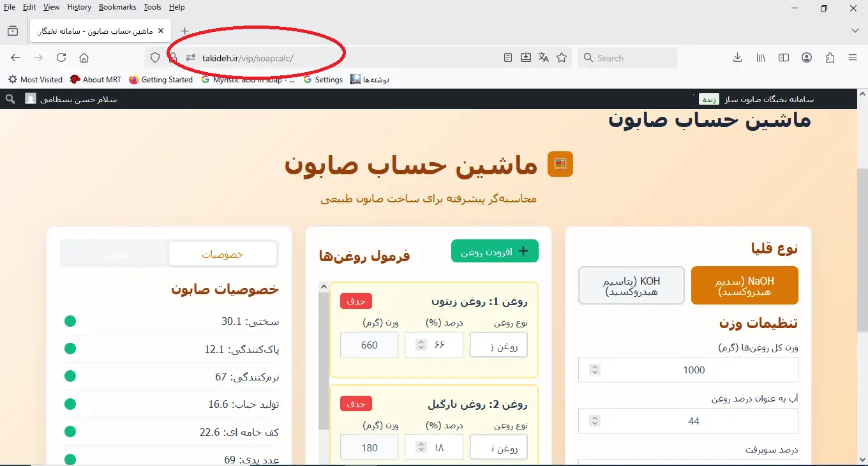Bookmark this page with the star icon
Screen dimensions: 868x466
[562, 58]
